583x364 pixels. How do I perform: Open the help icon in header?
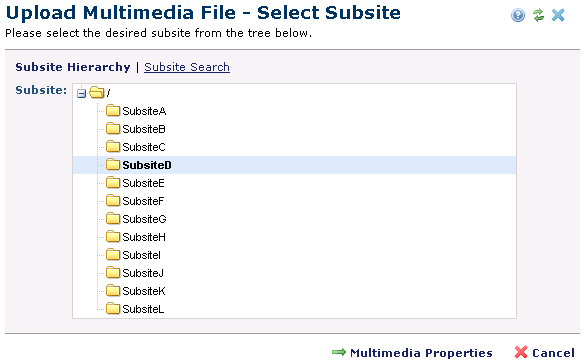(x=518, y=15)
